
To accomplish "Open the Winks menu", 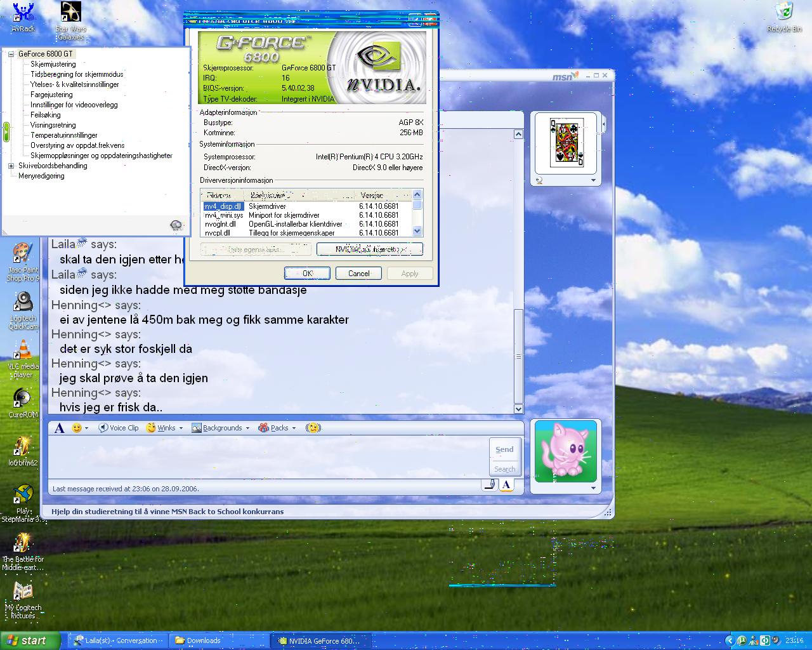I will point(164,428).
